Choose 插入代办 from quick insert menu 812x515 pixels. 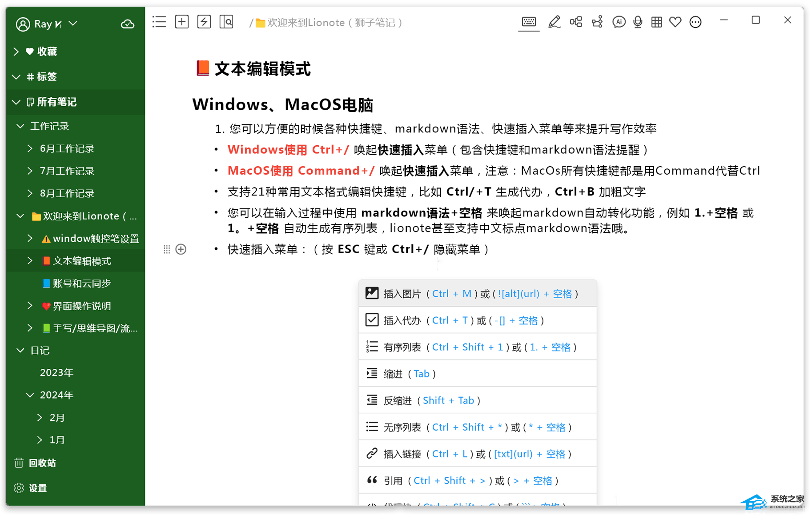tap(478, 320)
